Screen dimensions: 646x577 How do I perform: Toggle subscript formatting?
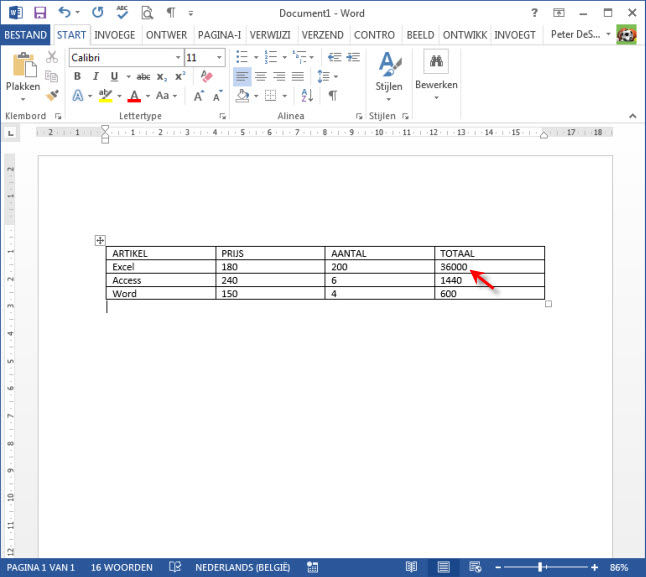[x=162, y=77]
